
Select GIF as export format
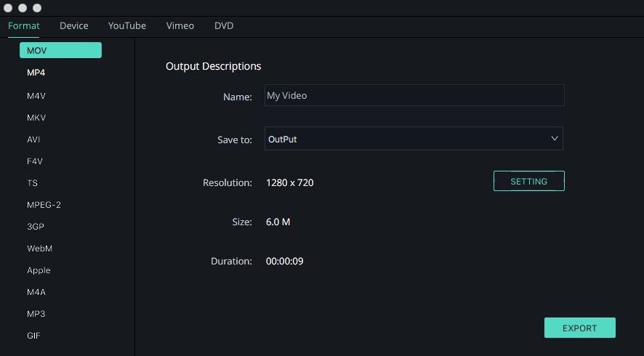point(33,336)
